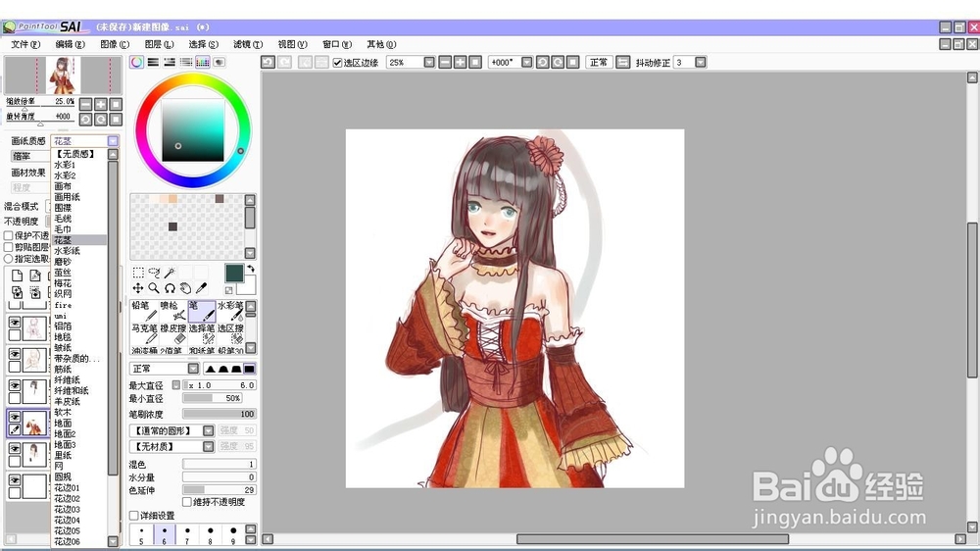Choose 【无质感】 texture option
This screenshot has height=551, width=980.
[78, 154]
